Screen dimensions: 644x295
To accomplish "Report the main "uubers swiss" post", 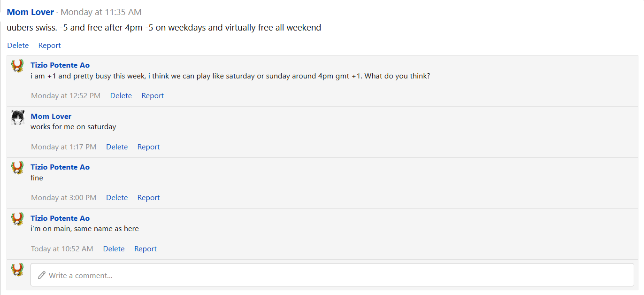I will tap(49, 46).
